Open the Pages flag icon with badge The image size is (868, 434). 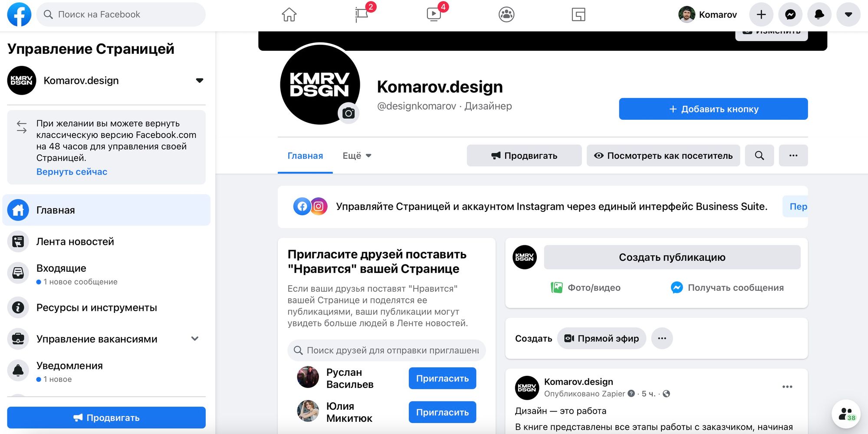[x=362, y=15]
